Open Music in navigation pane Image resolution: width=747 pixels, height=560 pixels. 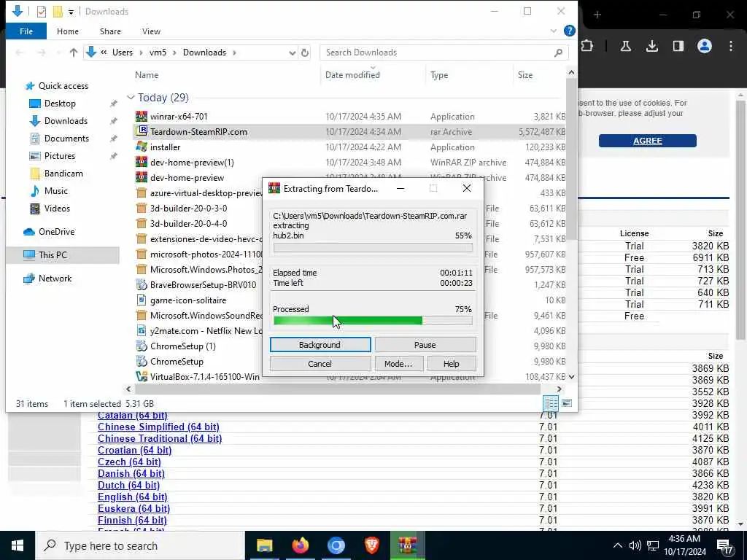coord(55,191)
